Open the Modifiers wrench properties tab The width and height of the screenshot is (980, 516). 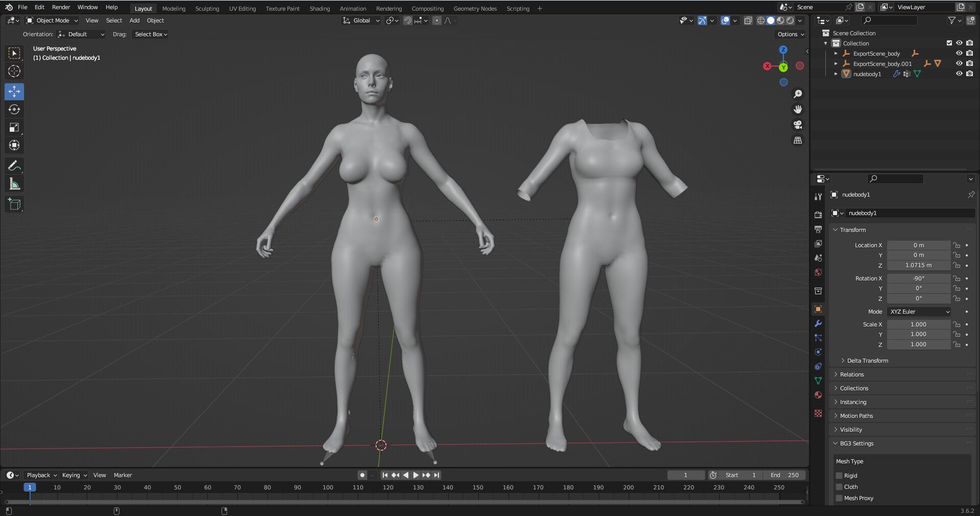click(818, 323)
